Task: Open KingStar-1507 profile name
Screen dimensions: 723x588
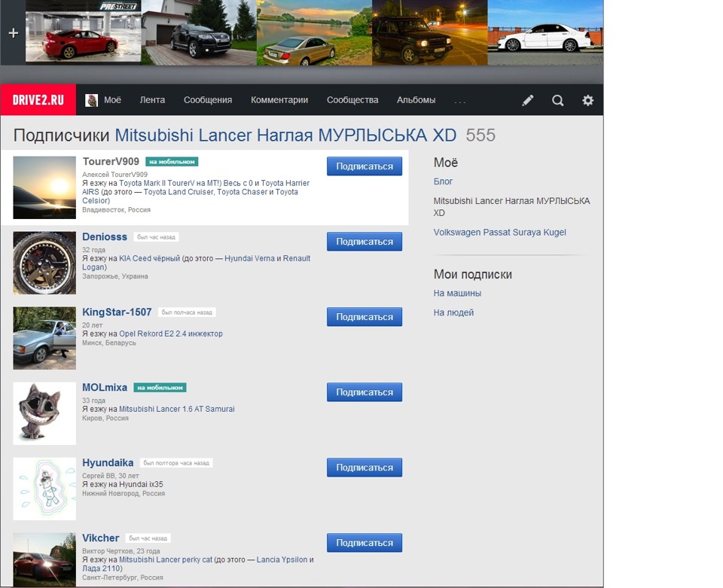Action: click(x=117, y=312)
